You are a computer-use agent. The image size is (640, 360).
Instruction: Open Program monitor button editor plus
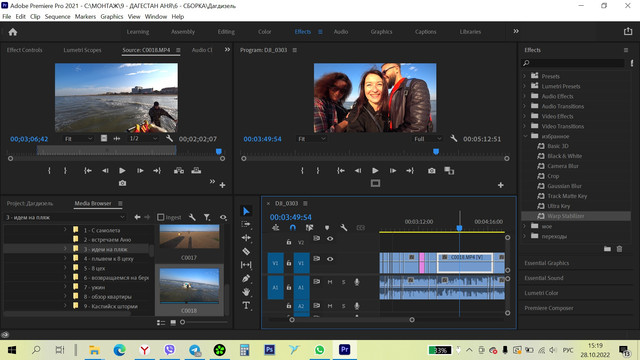500,185
